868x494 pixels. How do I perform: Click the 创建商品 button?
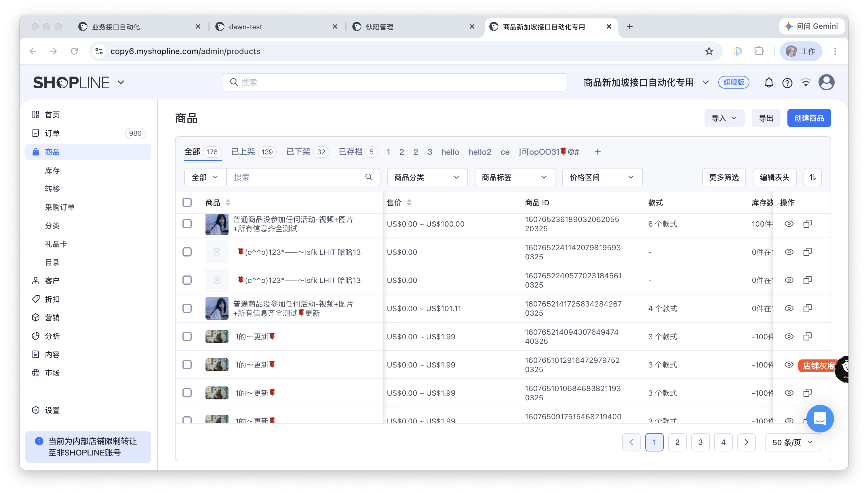(809, 118)
